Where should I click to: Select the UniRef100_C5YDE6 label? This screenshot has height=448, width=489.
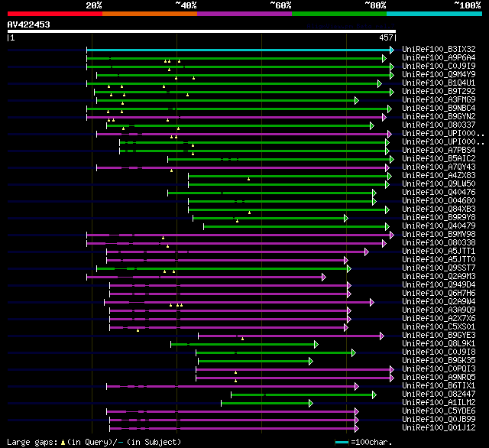coord(439,411)
